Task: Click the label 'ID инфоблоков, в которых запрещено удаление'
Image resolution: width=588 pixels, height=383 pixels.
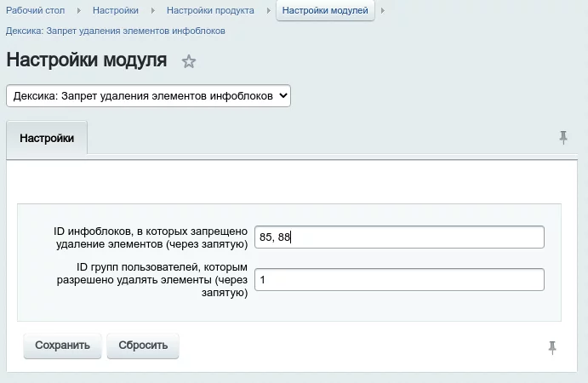Action: 150,237
